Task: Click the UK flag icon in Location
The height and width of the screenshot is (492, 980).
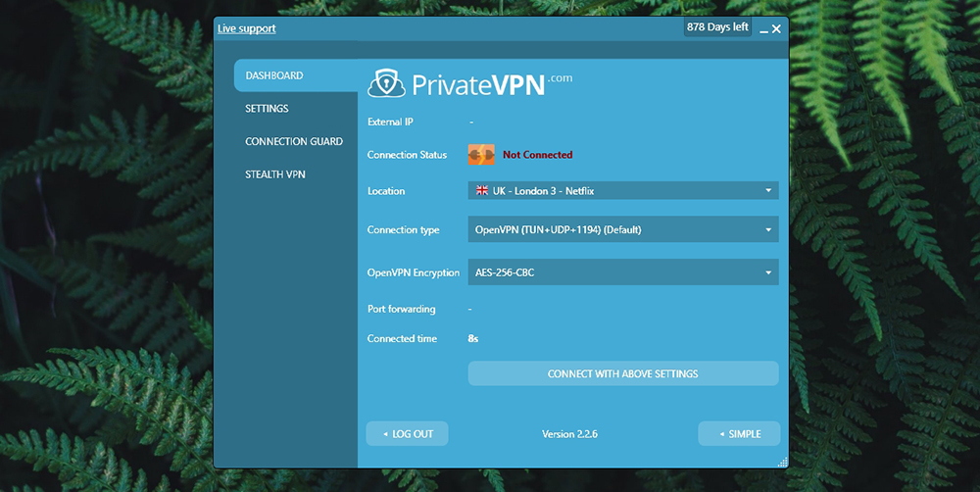Action: click(x=482, y=191)
